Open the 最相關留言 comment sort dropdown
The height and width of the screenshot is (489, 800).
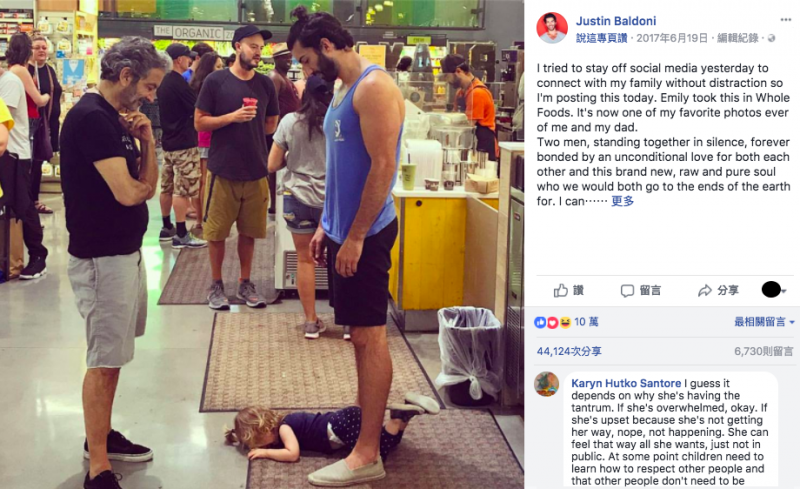[x=764, y=322]
